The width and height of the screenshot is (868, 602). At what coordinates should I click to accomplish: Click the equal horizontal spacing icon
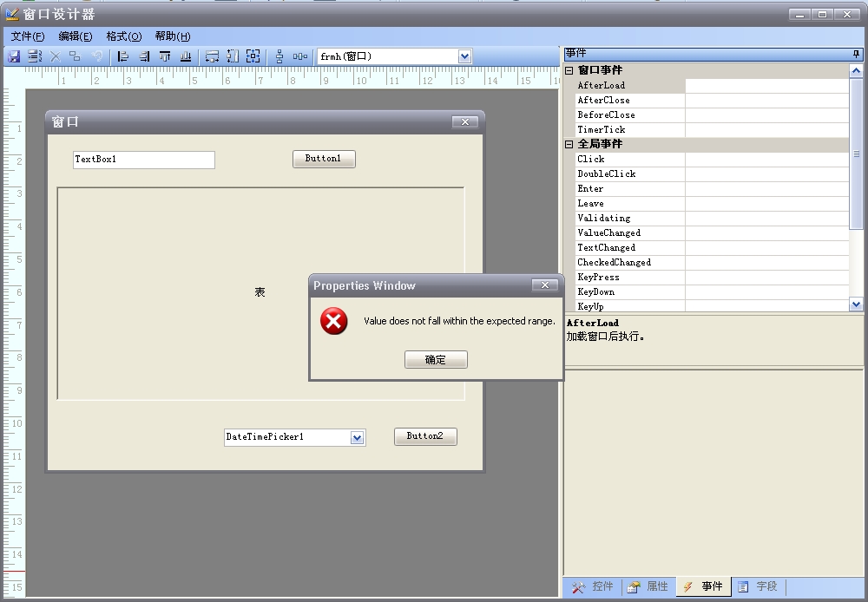click(300, 56)
